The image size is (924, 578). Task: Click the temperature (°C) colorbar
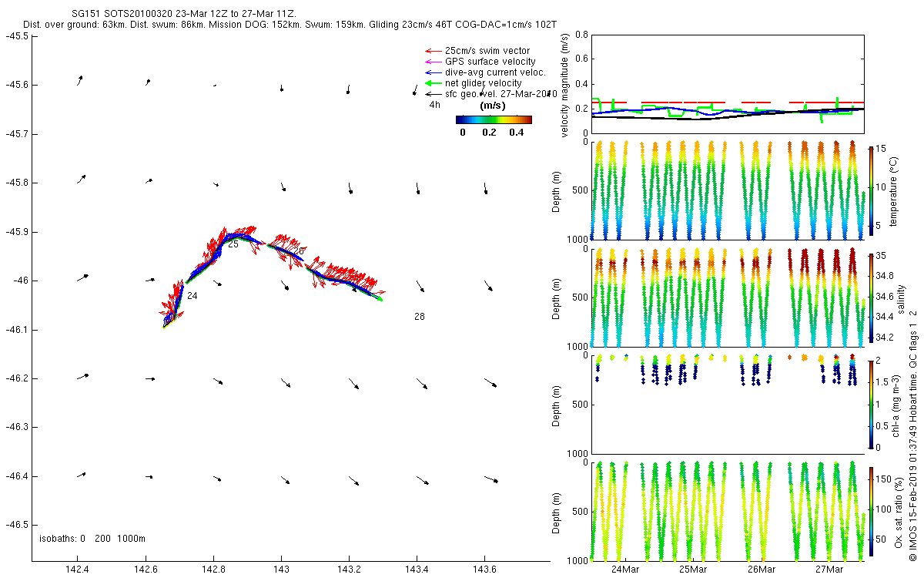point(872,192)
